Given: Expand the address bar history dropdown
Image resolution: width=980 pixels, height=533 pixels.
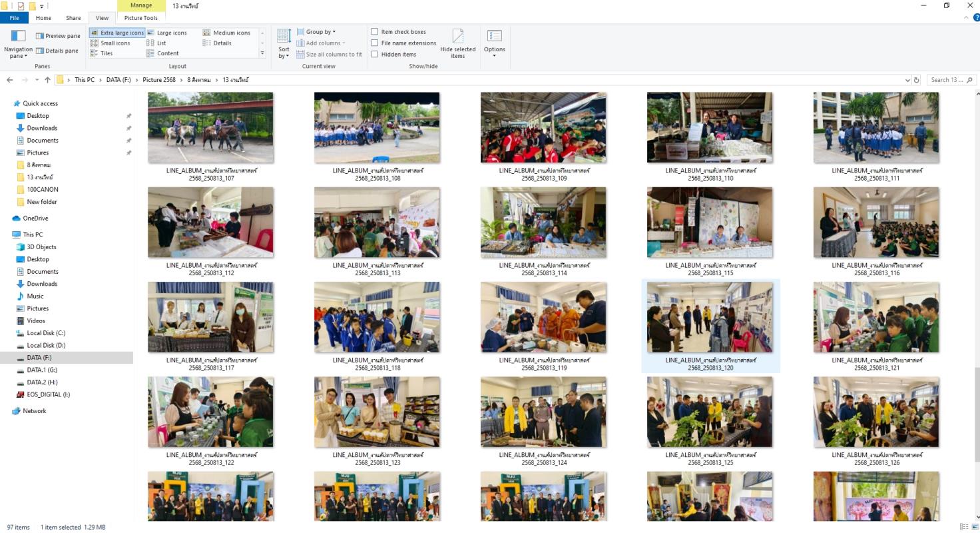Looking at the screenshot, I should pos(907,80).
